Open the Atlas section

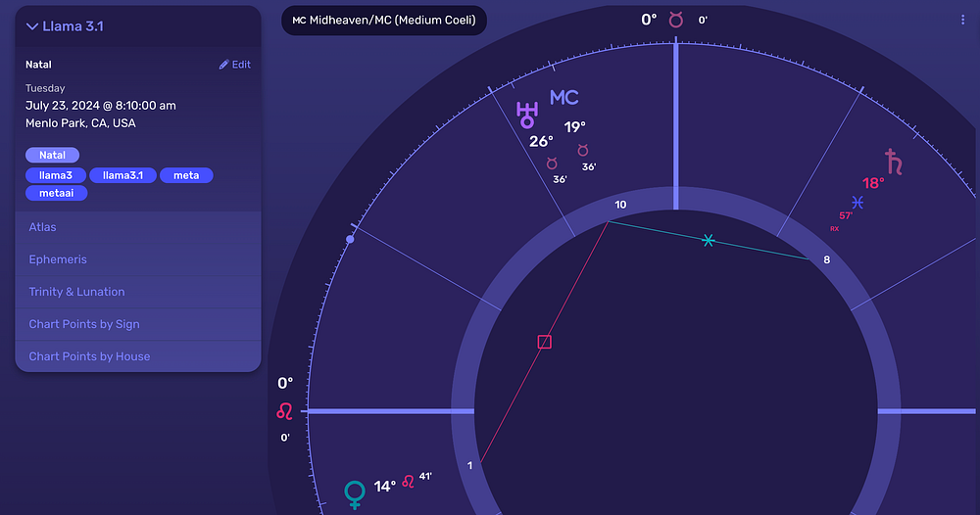click(138, 227)
